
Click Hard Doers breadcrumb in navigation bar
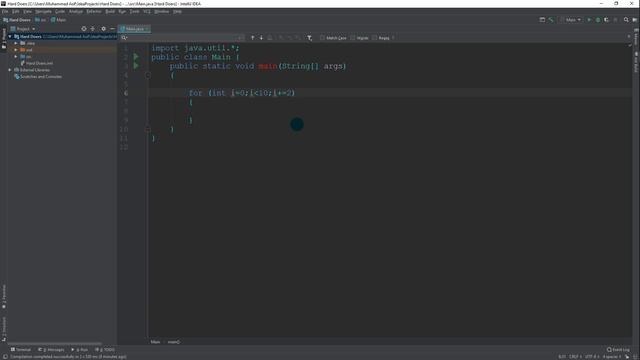(x=17, y=20)
